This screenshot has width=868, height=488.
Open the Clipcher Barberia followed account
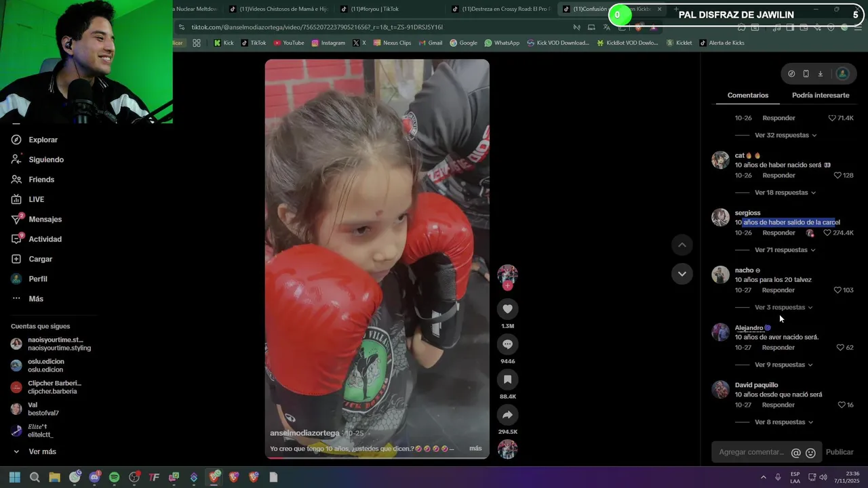(x=46, y=388)
